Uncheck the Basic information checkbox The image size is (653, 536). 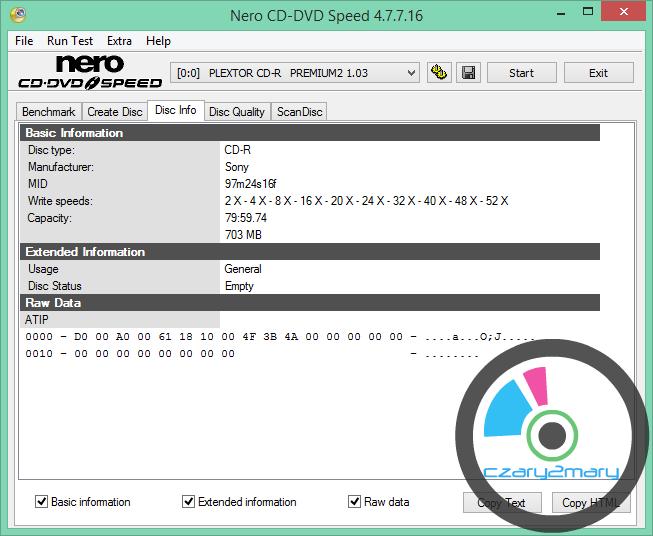click(42, 502)
